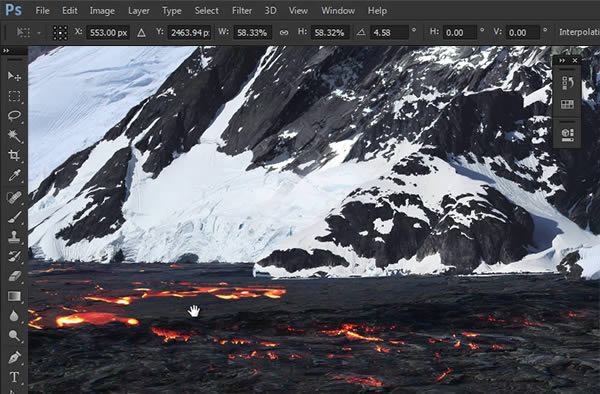
Task: Select the Rectangular Marquee tool
Action: point(14,96)
